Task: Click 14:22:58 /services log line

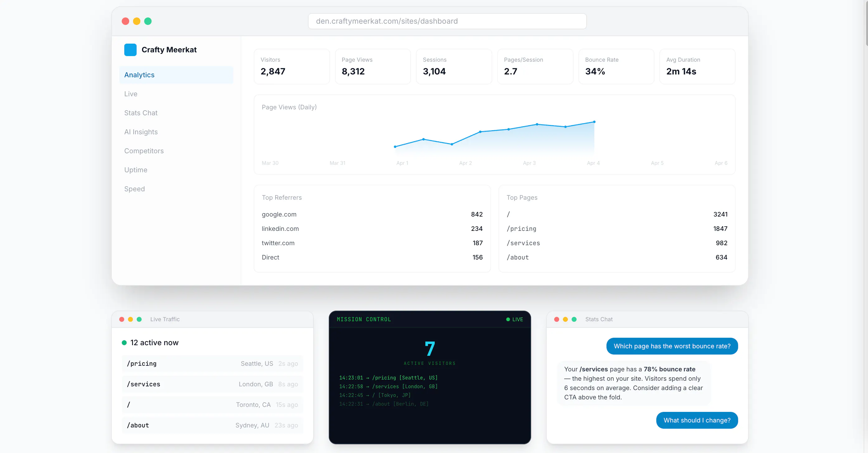Action: (x=388, y=387)
